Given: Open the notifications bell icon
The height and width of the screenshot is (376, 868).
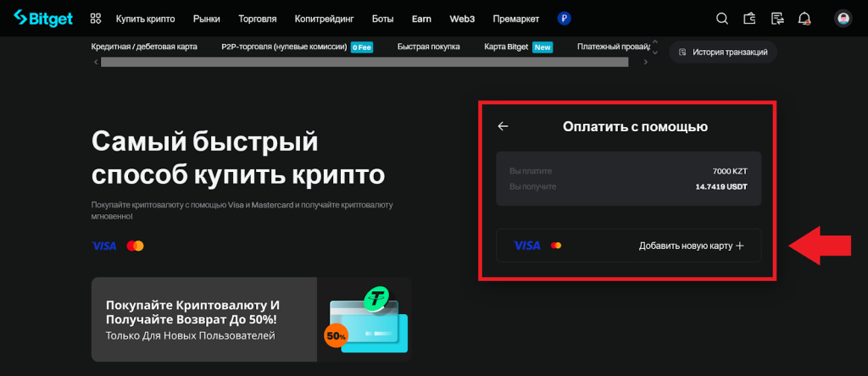Looking at the screenshot, I should 804,19.
